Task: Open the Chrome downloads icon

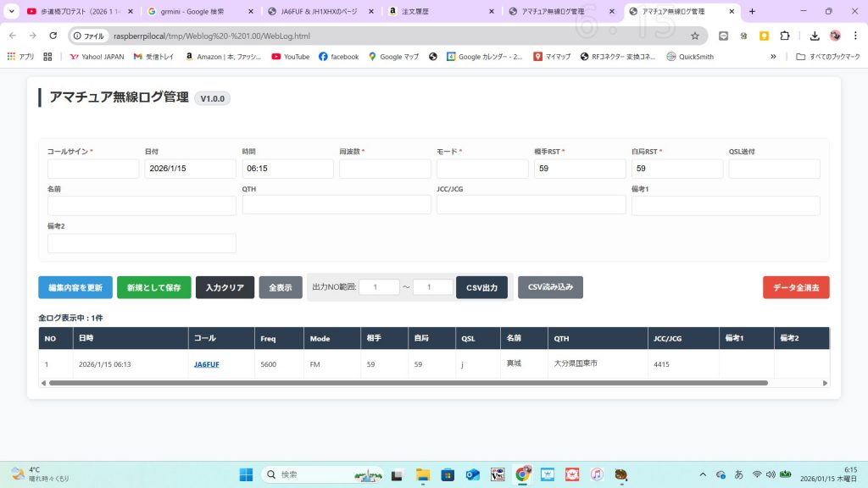Action: (815, 36)
